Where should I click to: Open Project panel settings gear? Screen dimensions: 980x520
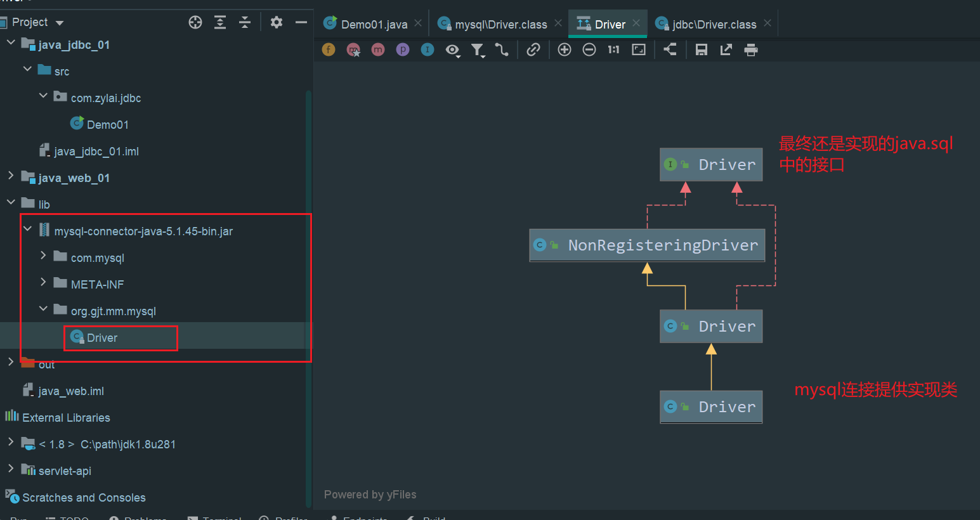tap(277, 22)
